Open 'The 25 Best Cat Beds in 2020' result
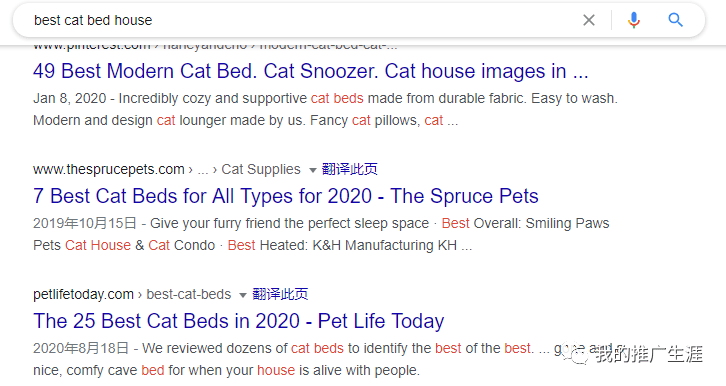The image size is (726, 386). 238,321
